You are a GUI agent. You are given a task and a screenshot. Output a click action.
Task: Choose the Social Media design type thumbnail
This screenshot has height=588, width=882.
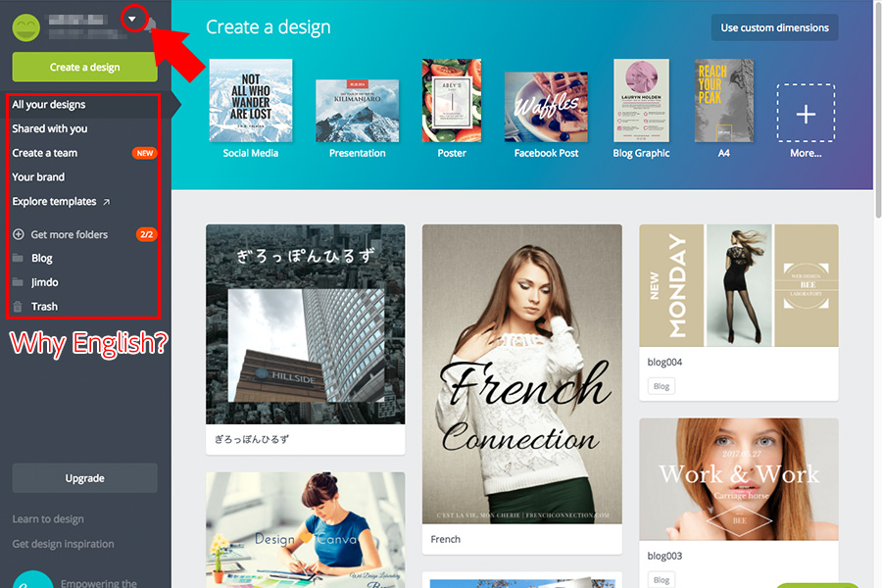251,101
